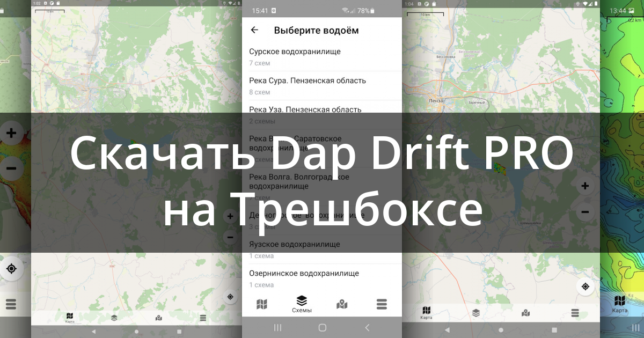Open the layers tab in 1:02 screen
Image resolution: width=644 pixels, height=338 pixels.
click(114, 318)
